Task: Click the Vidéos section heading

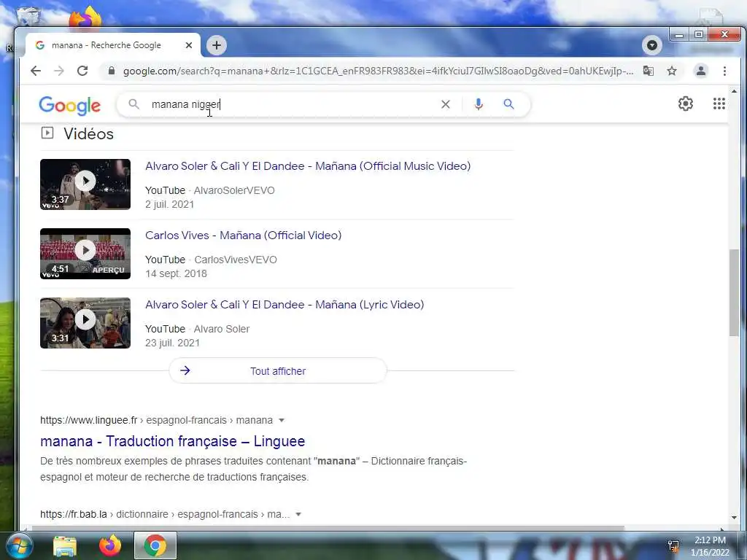Action: [x=88, y=134]
